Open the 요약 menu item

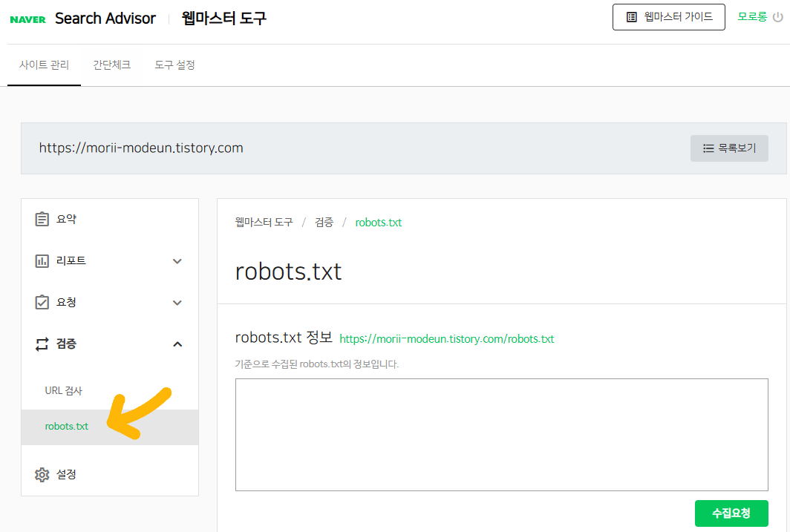pos(110,219)
